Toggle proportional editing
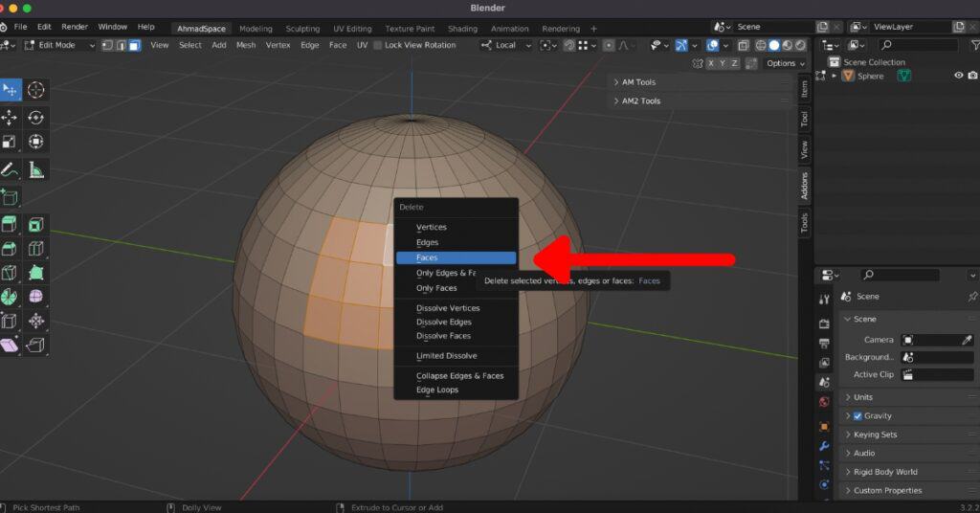The image size is (980, 513). click(x=609, y=46)
